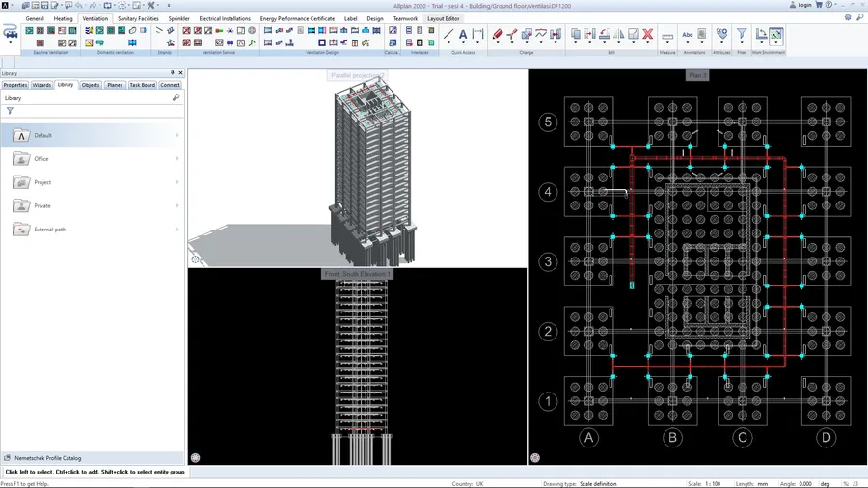
Task: Select the Copy tool in Edit group
Action: tap(576, 35)
